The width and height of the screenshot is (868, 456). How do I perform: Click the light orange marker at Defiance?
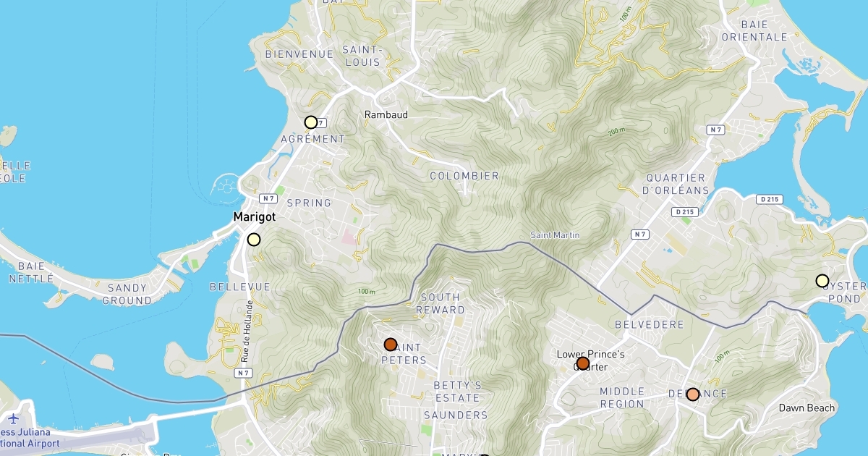[693, 394]
